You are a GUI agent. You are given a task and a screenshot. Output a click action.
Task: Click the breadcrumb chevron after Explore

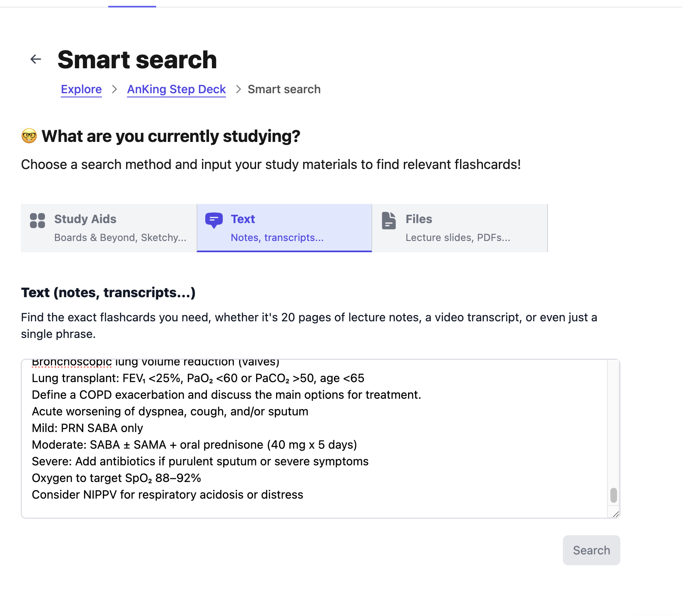click(x=114, y=89)
